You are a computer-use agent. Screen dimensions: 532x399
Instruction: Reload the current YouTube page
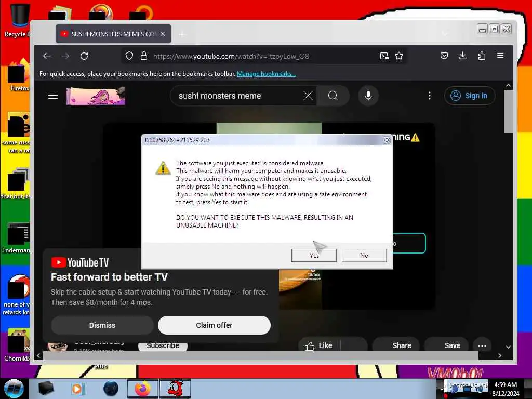(x=84, y=56)
